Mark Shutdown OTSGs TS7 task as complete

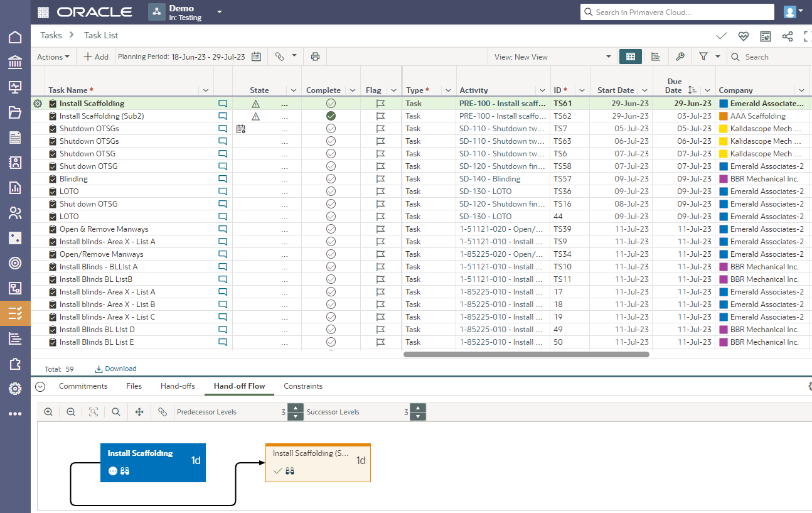[x=331, y=129]
